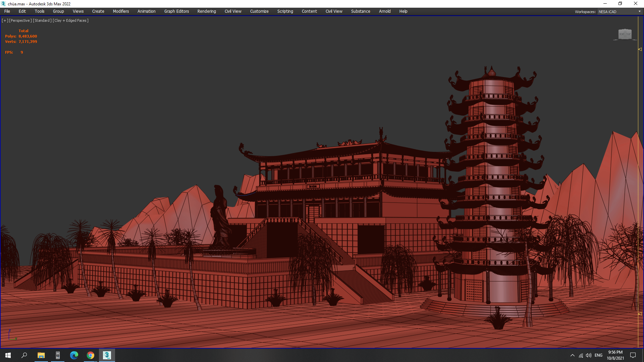Open the Graph Editors menu

176,11
